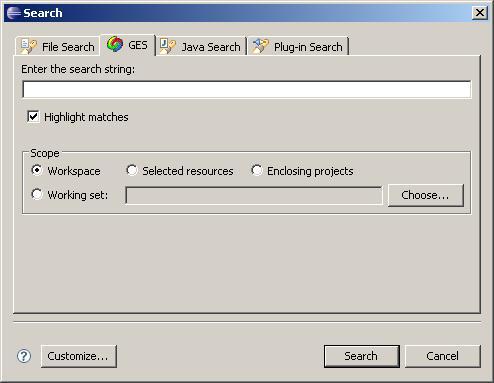Select the Working set radio button
This screenshot has width=494, height=383.
tap(37, 194)
